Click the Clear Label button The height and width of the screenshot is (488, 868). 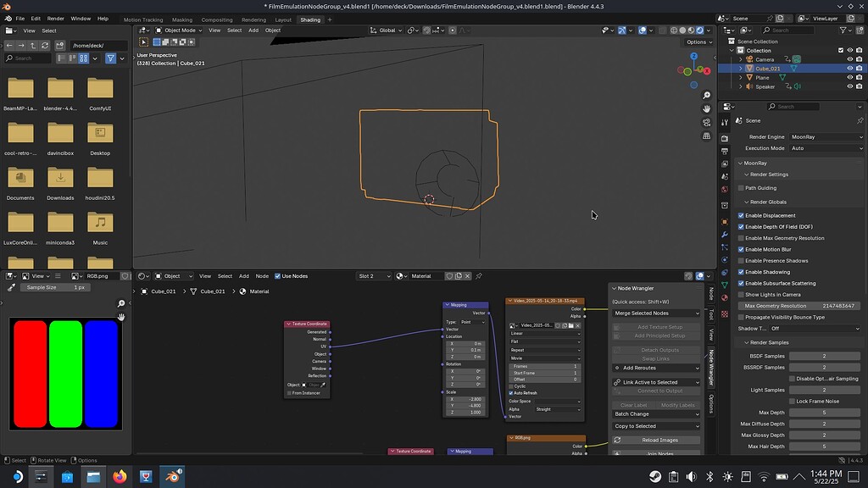633,405
